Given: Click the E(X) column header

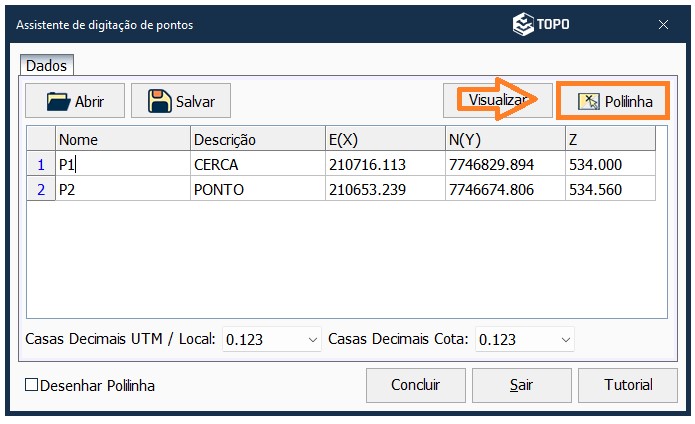Looking at the screenshot, I should click(385, 139).
